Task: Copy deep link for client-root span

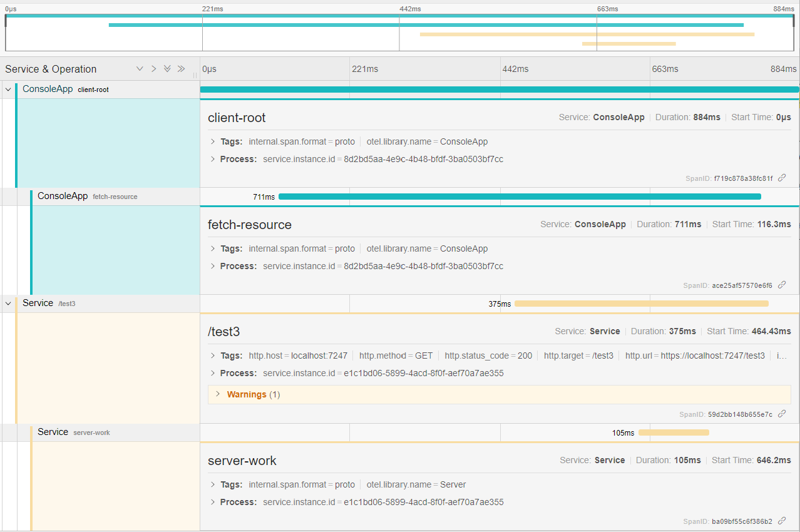Action: click(x=782, y=178)
